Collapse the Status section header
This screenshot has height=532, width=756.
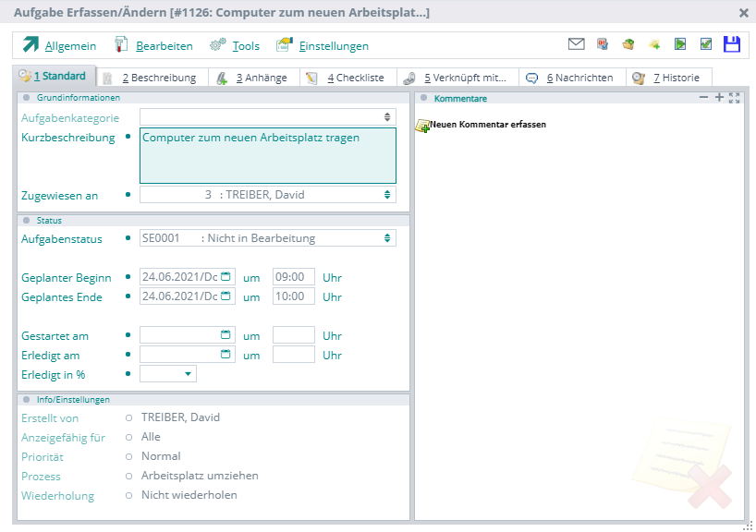pyautogui.click(x=27, y=221)
